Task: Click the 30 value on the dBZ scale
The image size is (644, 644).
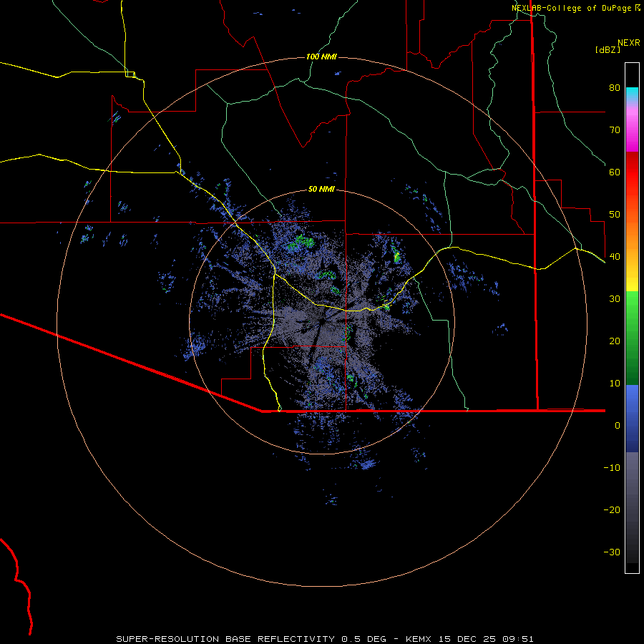Action: tap(615, 299)
